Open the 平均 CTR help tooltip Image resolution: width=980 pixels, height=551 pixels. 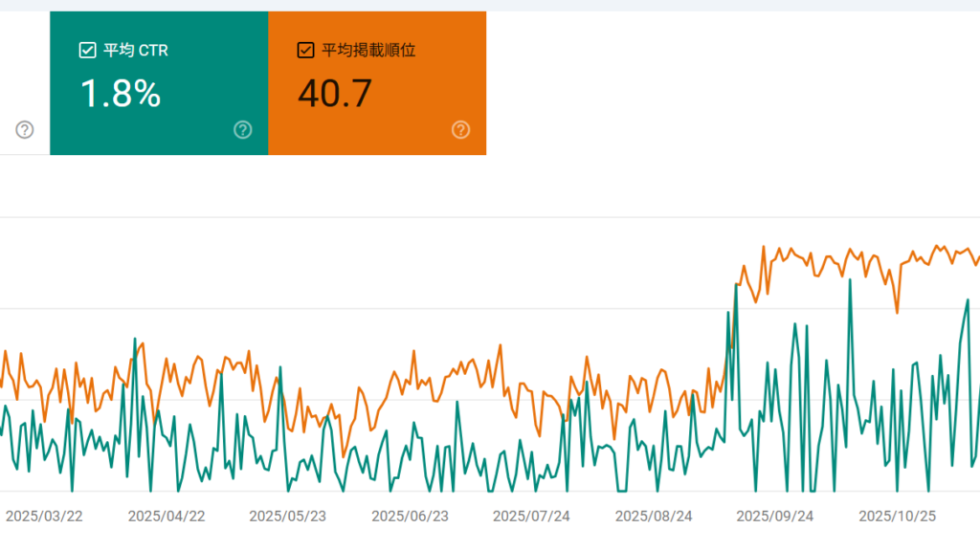[242, 130]
